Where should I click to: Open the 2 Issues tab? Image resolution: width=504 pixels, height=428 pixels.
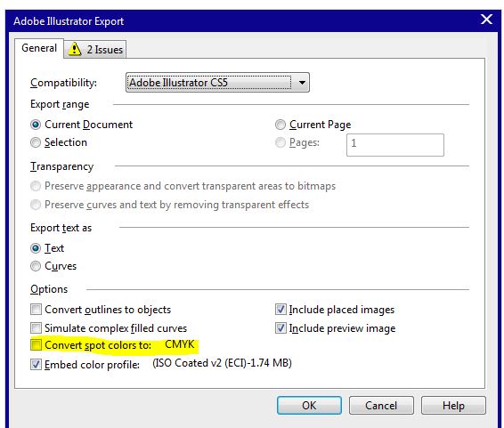point(95,50)
